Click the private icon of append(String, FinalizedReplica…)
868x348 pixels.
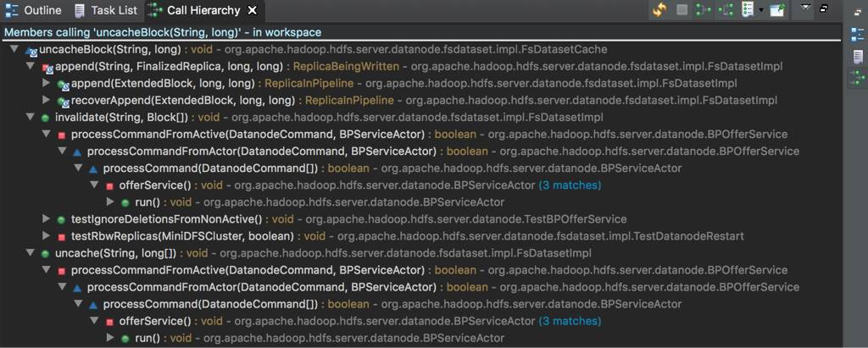tap(47, 68)
